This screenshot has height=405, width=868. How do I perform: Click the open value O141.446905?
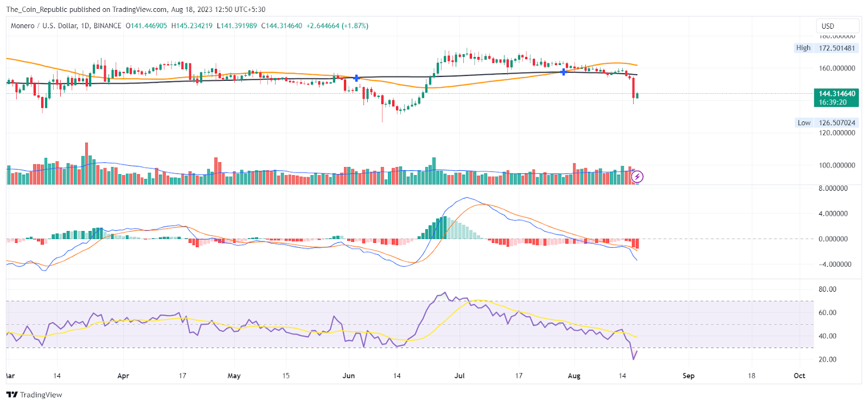click(x=146, y=26)
